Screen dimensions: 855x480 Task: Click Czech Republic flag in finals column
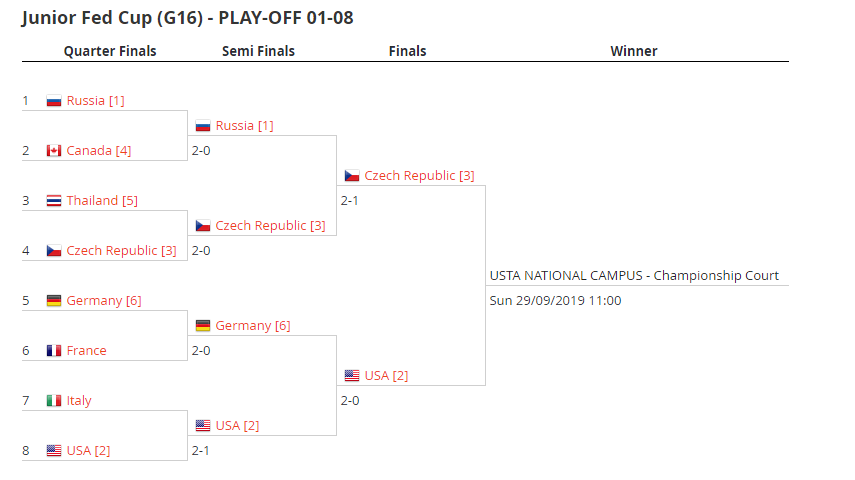[x=352, y=176]
